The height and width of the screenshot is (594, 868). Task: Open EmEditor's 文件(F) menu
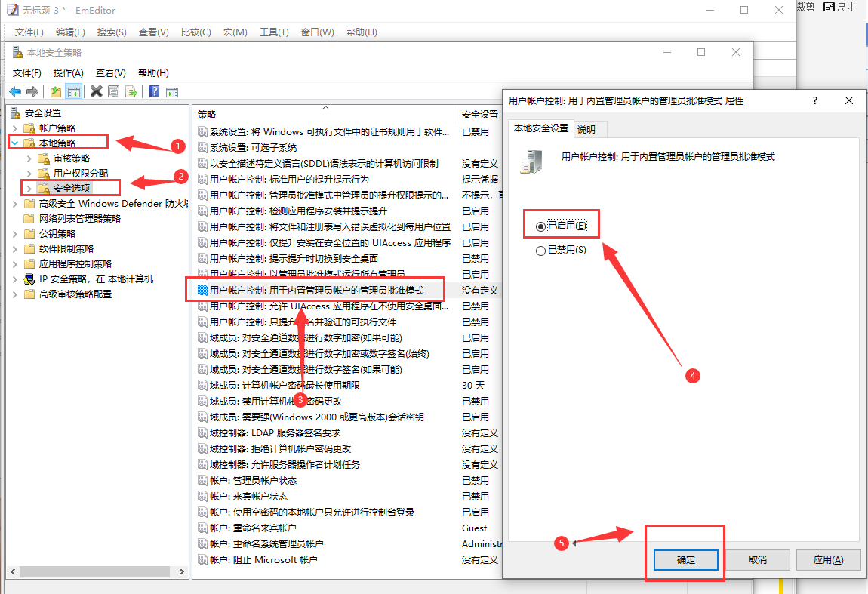[x=29, y=32]
